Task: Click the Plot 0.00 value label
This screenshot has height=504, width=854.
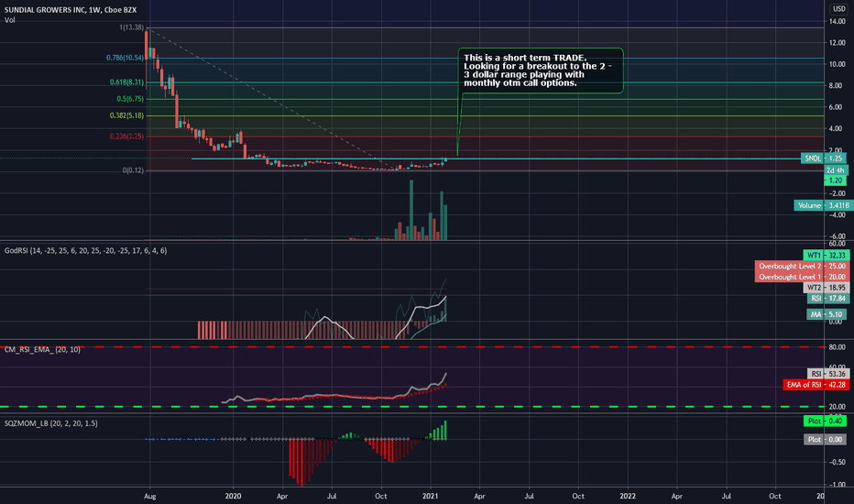Action: [825, 439]
